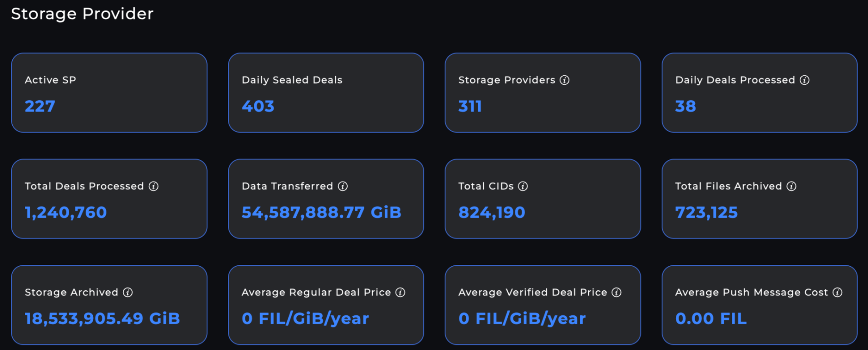Show Total Files Archived info tooltip
Viewport: 868px width, 350px height.
[792, 186]
